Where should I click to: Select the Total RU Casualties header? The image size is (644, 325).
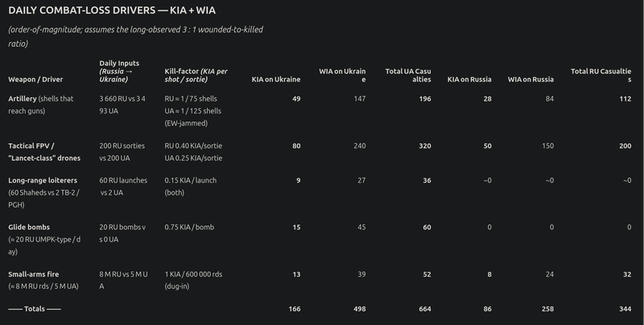pos(601,76)
